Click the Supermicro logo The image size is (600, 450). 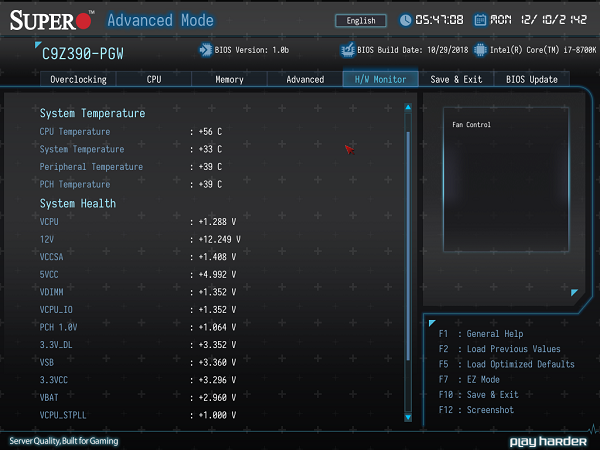coord(50,20)
